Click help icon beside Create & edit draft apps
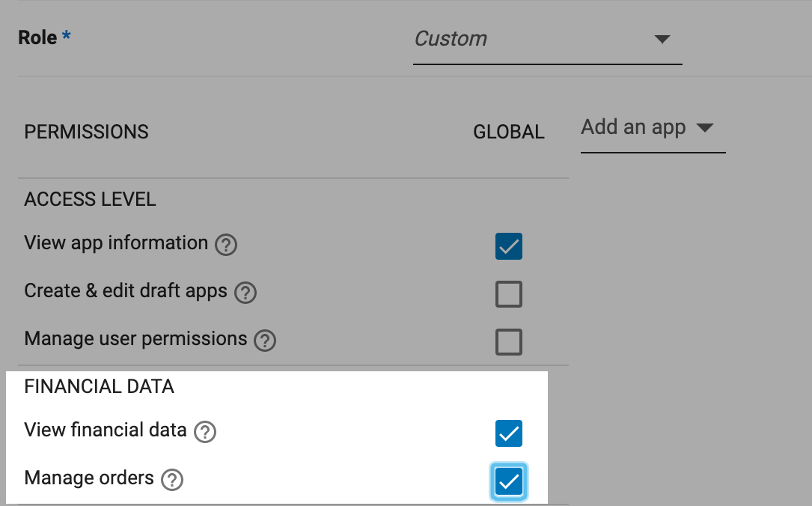Screen dimensions: 812x506 pyautogui.click(x=245, y=293)
